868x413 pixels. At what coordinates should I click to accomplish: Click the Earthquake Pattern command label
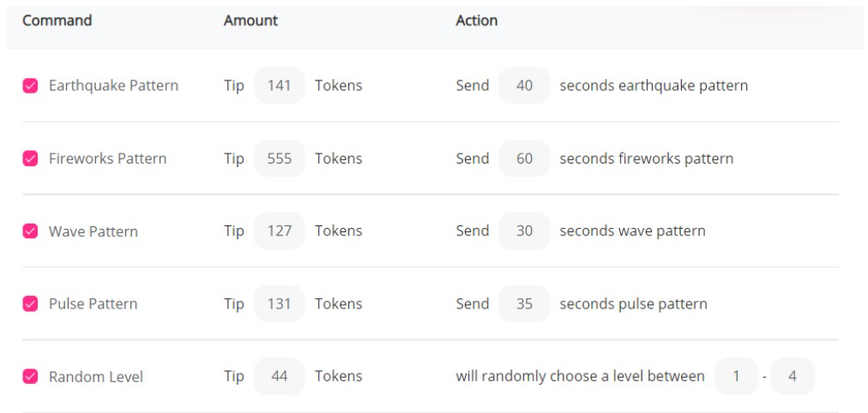click(113, 86)
